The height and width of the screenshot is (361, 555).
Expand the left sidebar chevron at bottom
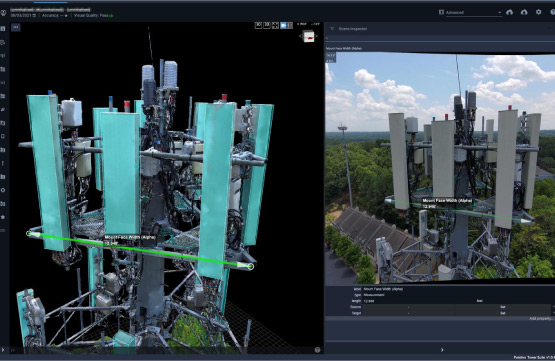[3, 350]
